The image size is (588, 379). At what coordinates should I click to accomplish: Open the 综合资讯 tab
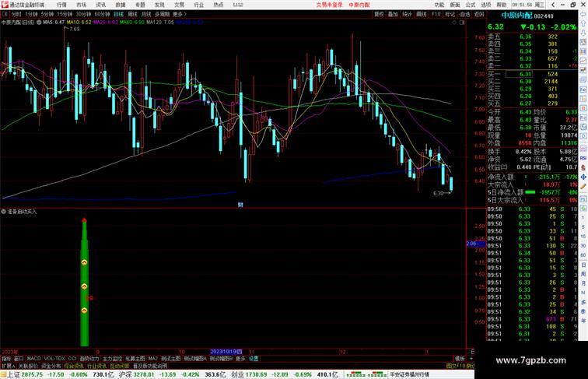click(x=74, y=366)
